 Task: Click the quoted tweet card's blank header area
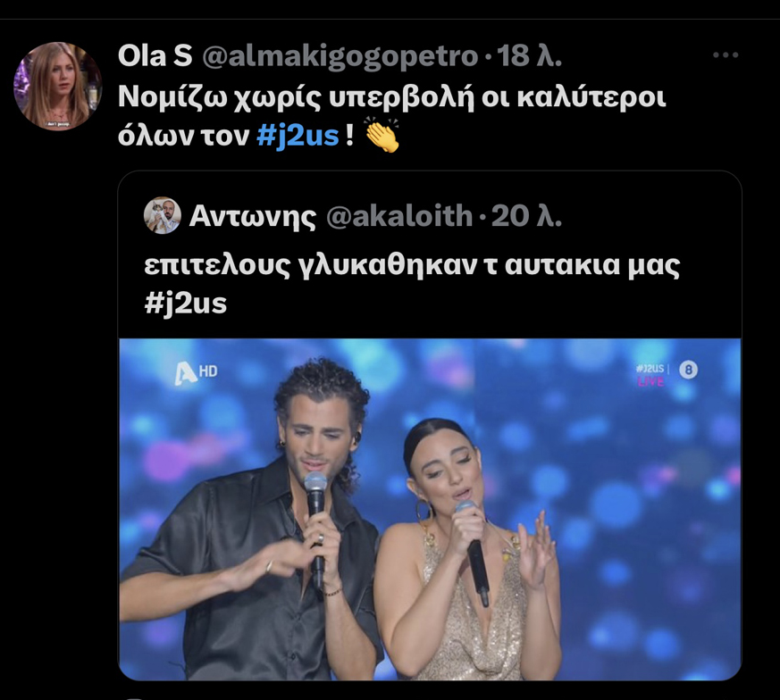(651, 215)
